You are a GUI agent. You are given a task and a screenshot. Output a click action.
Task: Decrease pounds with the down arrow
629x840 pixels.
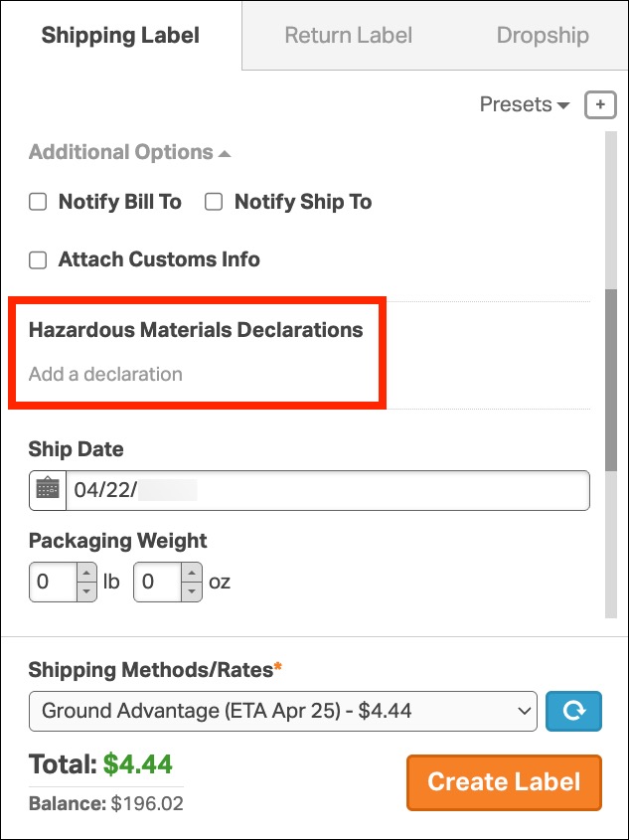(x=86, y=591)
